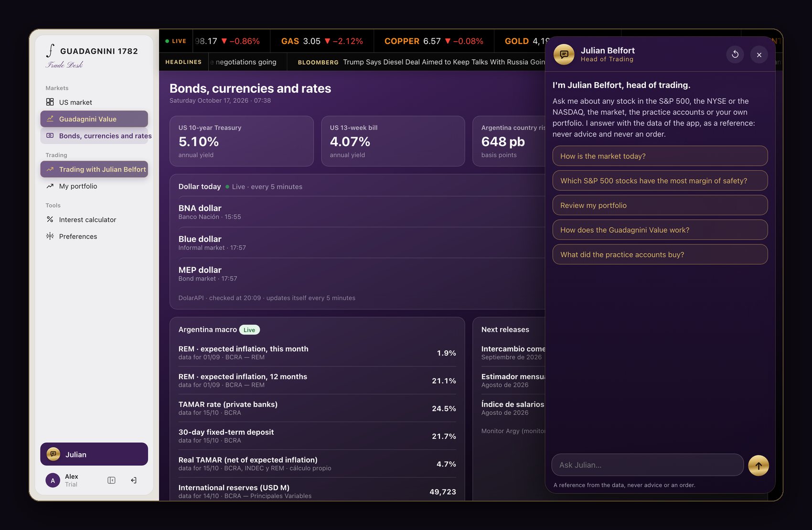
Task: Click the TAMAR rate (private banks) row
Action: [x=317, y=408]
